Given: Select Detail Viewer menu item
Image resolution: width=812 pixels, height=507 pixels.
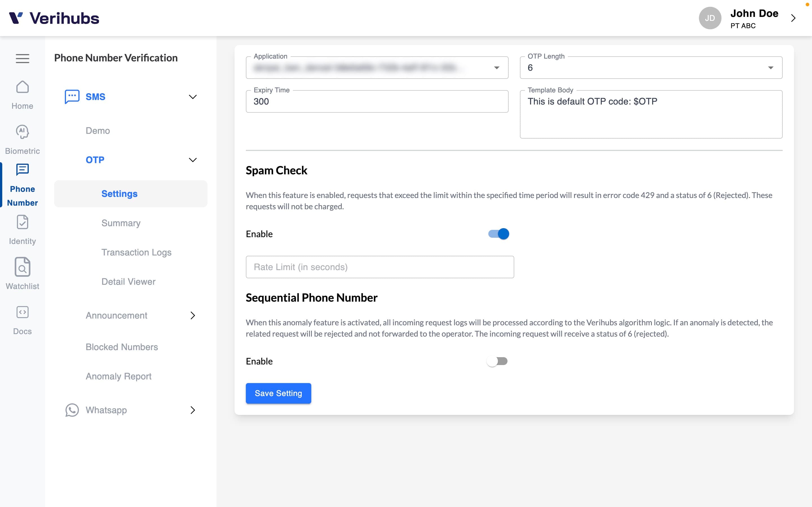Looking at the screenshot, I should click(x=129, y=281).
